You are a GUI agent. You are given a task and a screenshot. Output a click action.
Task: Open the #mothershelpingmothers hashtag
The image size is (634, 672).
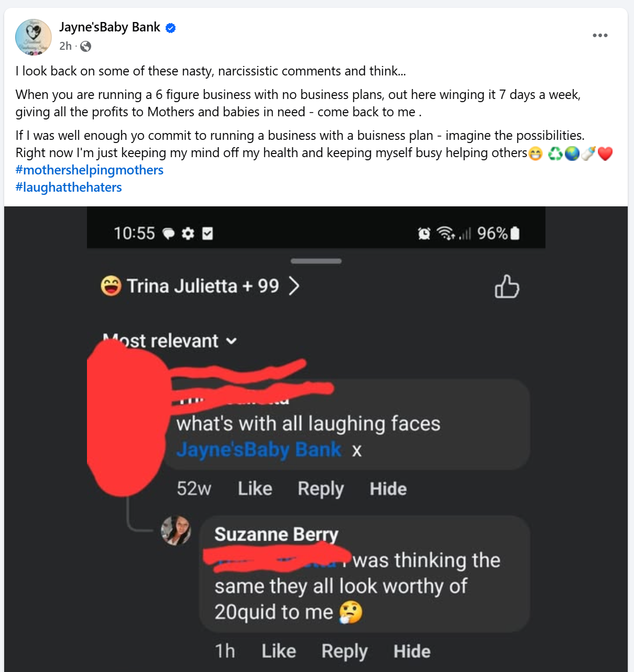(90, 170)
